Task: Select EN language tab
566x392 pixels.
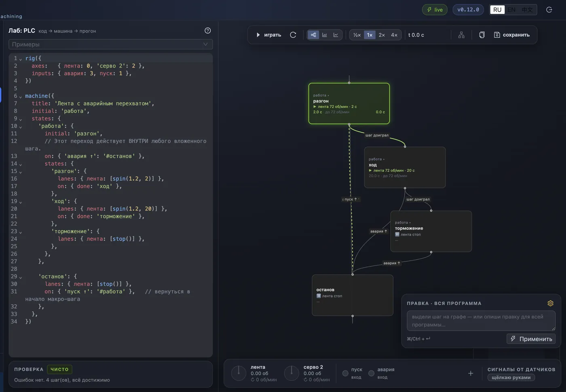Action: 511,10
